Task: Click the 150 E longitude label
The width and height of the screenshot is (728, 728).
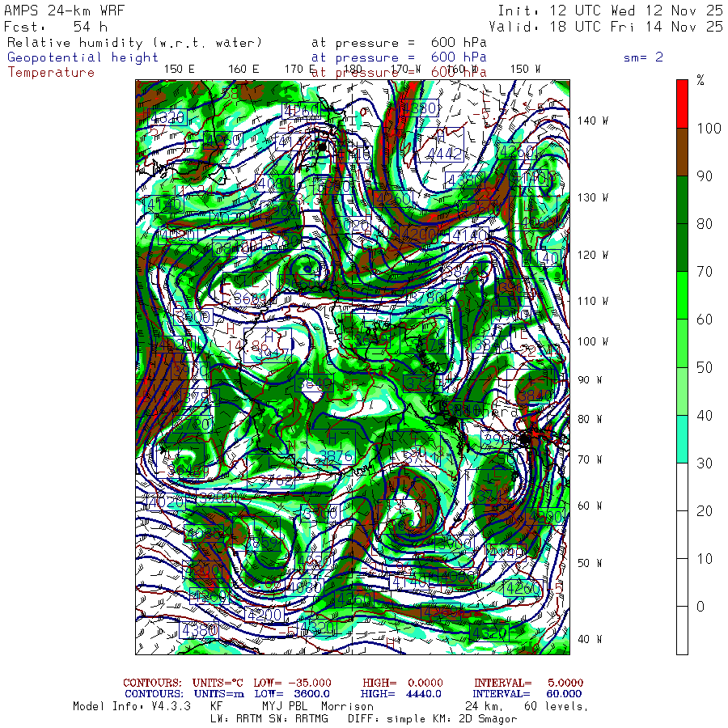Action: [179, 69]
